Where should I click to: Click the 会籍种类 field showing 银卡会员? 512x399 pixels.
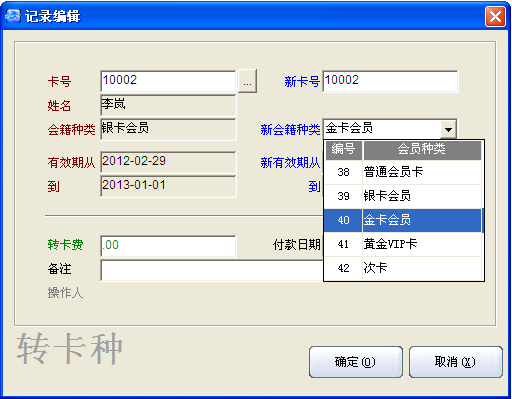[x=168, y=129]
